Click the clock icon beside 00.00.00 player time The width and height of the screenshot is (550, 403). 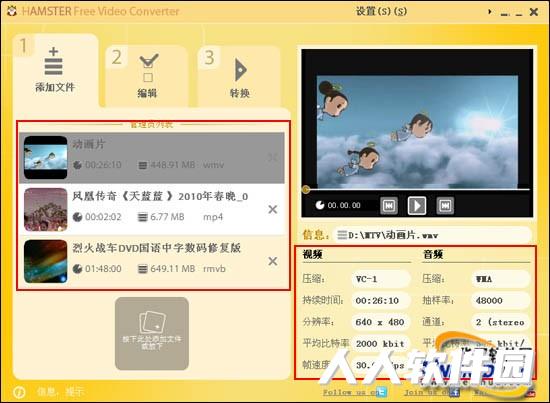[x=320, y=205]
